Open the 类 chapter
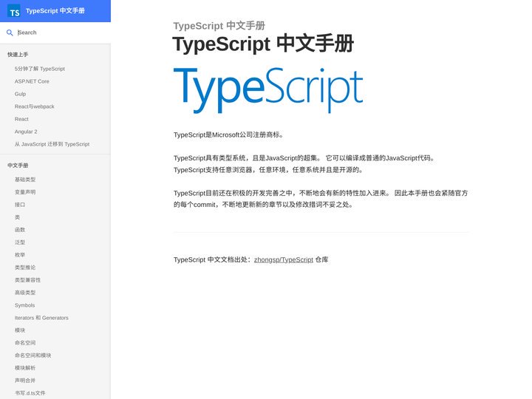The width and height of the screenshot is (532, 399). click(17, 217)
